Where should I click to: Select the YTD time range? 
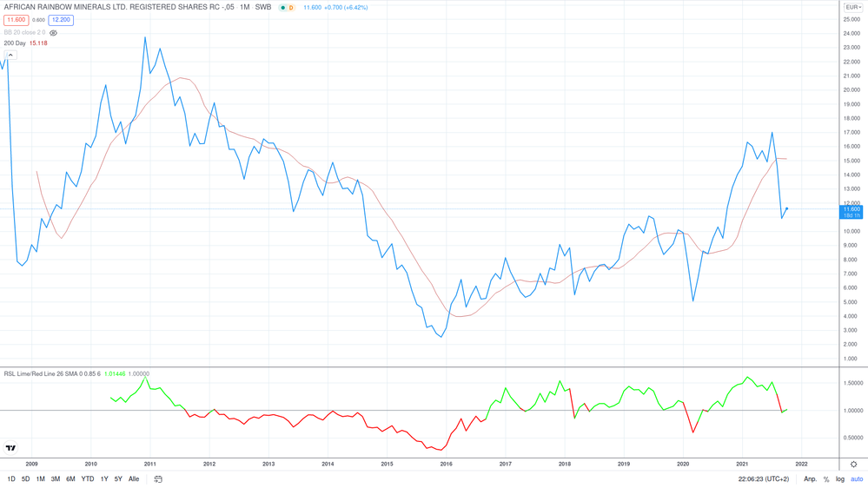tap(87, 479)
